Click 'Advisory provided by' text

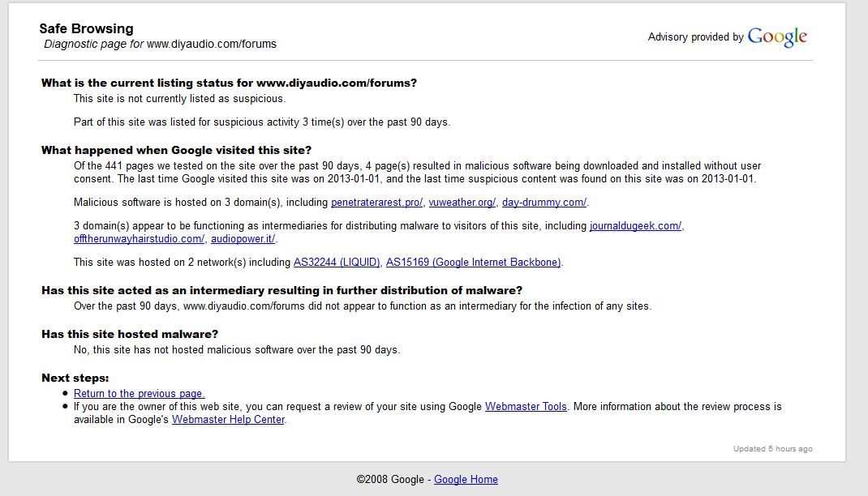(696, 37)
